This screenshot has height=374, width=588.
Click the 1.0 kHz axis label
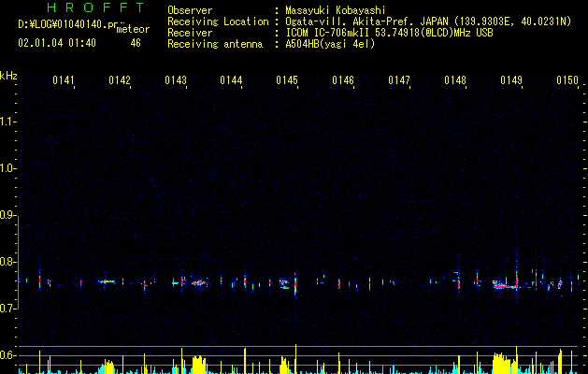tap(7, 168)
